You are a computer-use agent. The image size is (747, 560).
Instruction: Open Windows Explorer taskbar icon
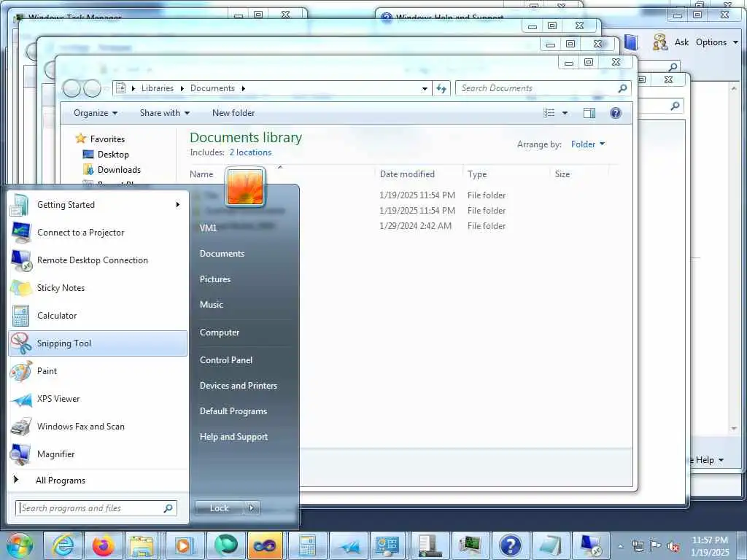pos(142,545)
